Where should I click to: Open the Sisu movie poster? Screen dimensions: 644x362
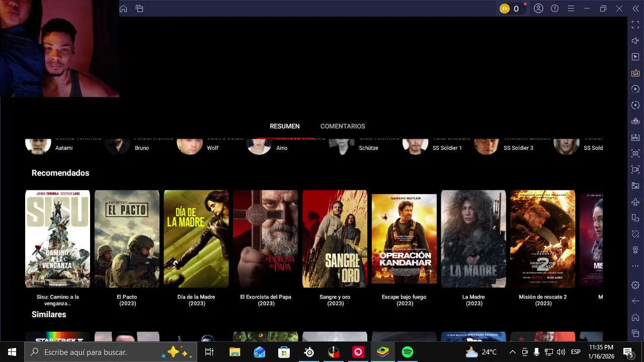(58, 239)
